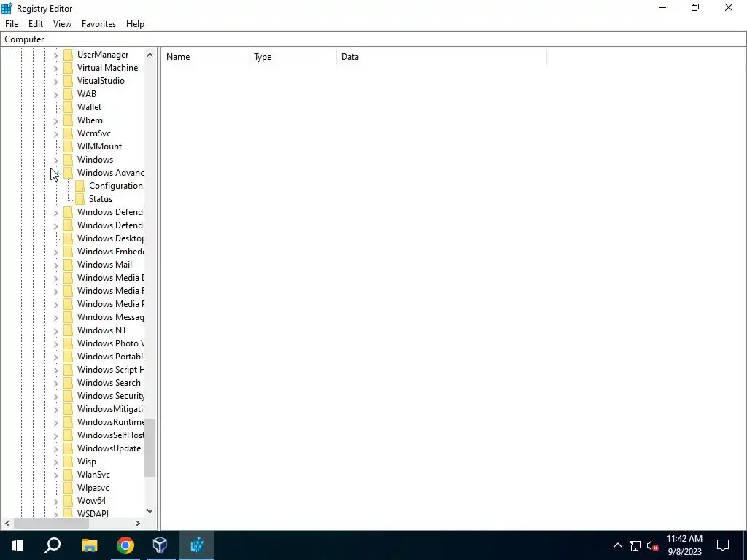Select the WSDAPI folder icon
This screenshot has width=747, height=560.
[x=69, y=513]
